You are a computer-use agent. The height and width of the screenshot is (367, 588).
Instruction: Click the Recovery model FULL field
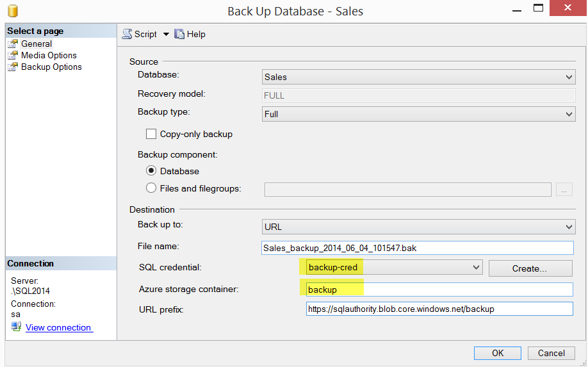[418, 95]
